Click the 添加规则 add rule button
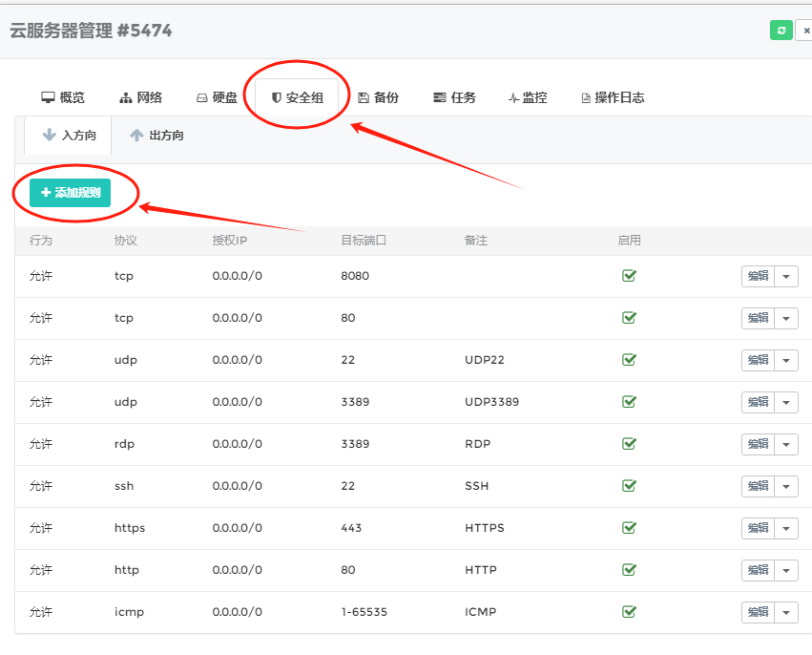 pos(70,193)
